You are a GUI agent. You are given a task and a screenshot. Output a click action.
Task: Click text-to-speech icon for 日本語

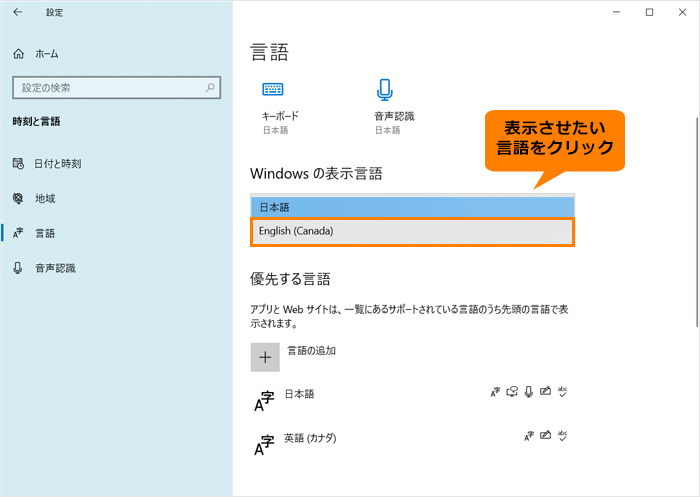(x=512, y=392)
